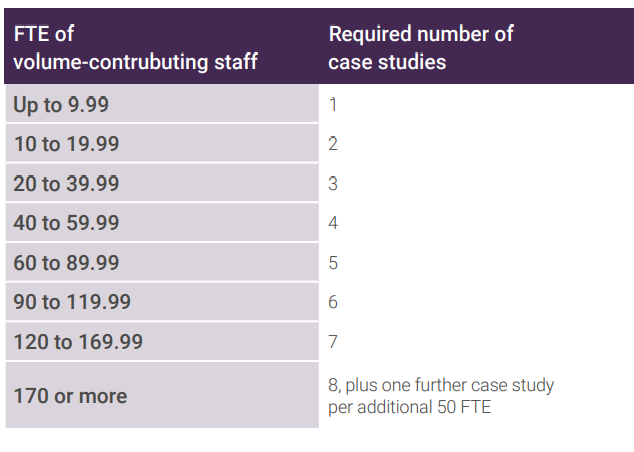Screen dimensions: 634x452
Task: Click case study value 5 beside 60 to 89.99
Action: pyautogui.click(x=333, y=263)
